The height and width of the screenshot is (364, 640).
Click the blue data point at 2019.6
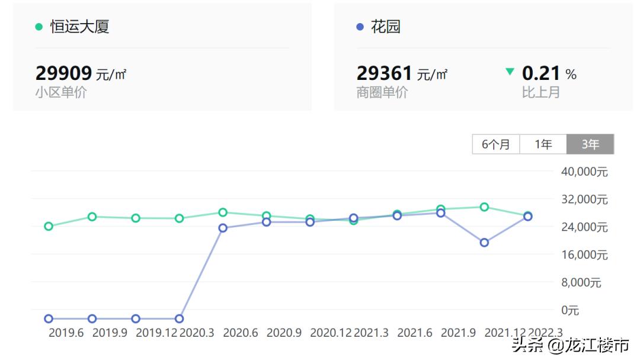[49, 319]
